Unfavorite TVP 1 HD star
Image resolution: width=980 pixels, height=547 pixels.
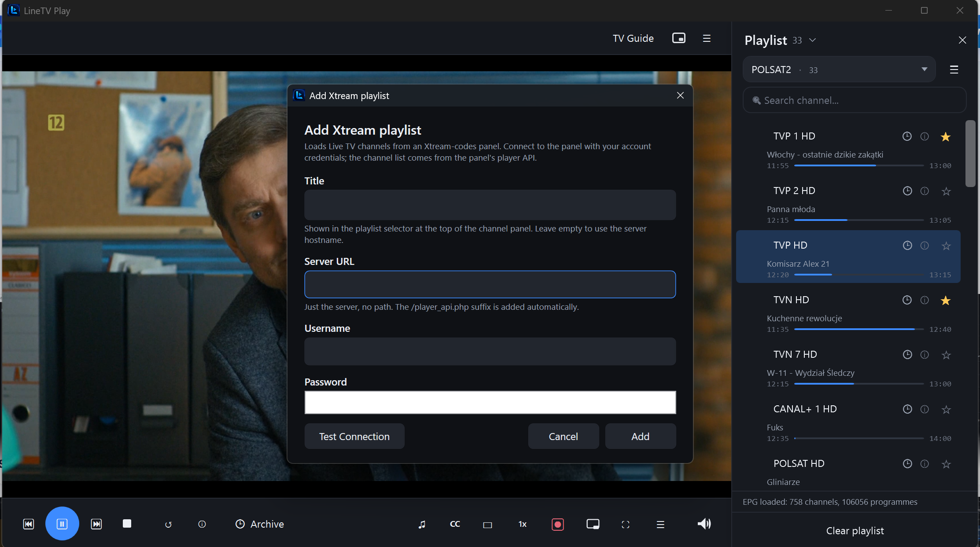point(946,137)
